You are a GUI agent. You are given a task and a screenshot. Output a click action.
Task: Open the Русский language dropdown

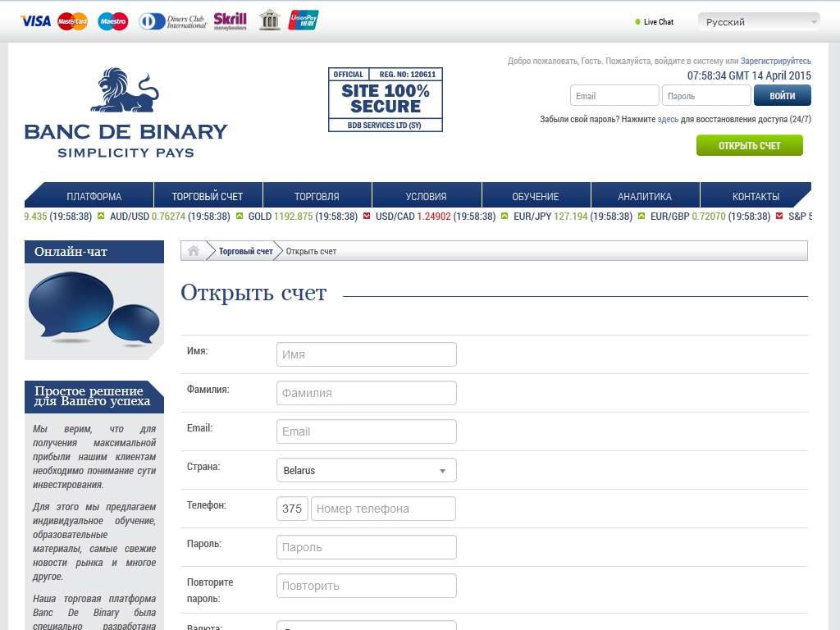pyautogui.click(x=758, y=22)
